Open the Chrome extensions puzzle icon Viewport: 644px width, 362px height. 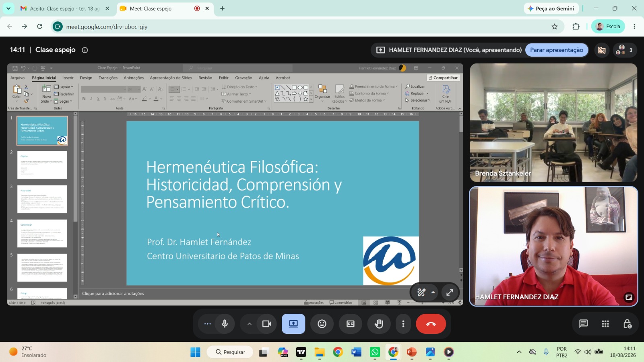pos(576,27)
